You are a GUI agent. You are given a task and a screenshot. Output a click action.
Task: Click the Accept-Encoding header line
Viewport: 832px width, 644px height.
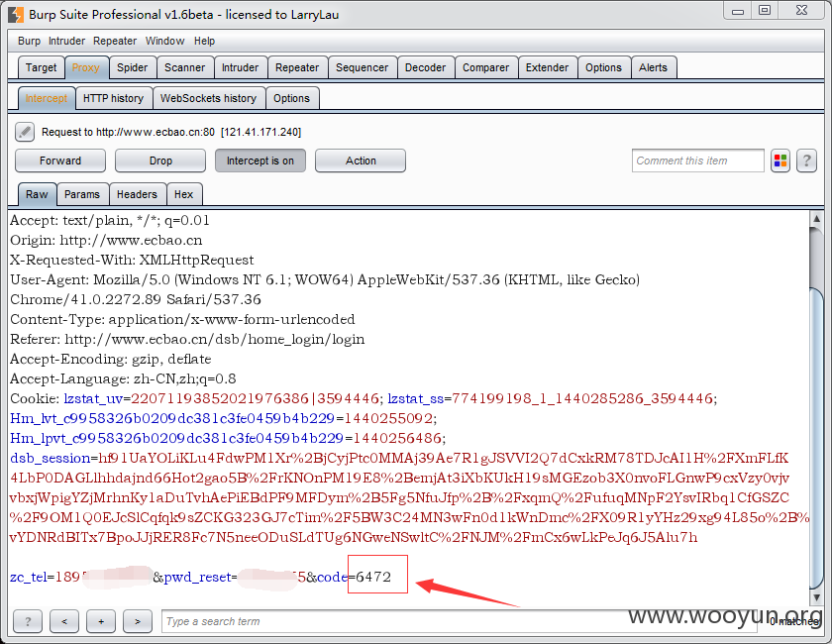pos(110,360)
